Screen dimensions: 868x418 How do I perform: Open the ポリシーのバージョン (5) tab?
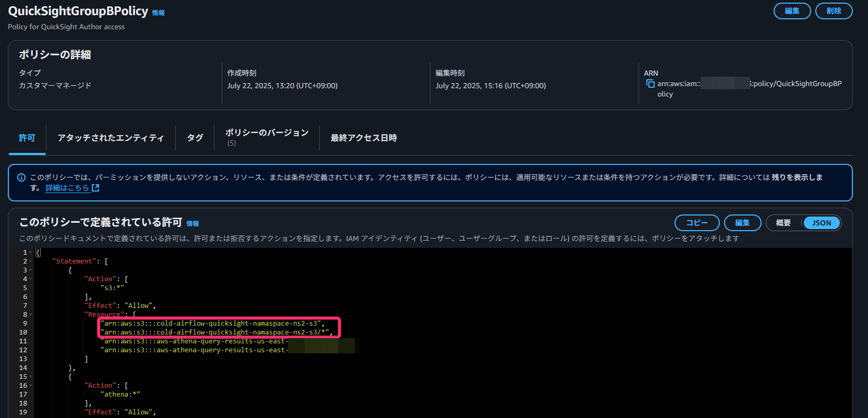tap(267, 137)
